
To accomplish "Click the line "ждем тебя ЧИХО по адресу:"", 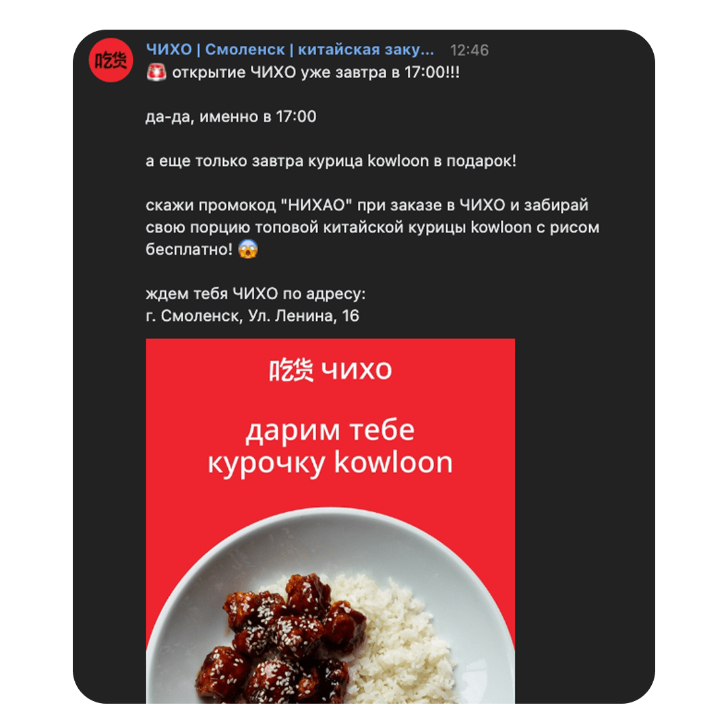I will [255, 293].
